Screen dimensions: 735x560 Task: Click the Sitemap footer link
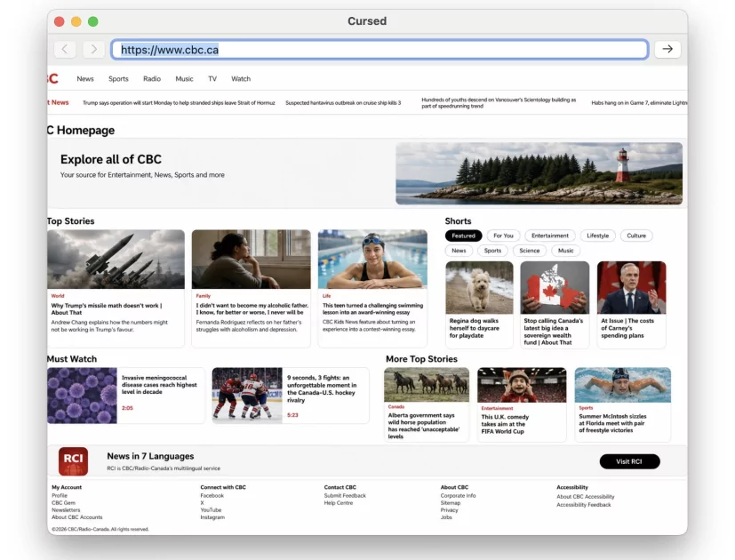click(451, 503)
